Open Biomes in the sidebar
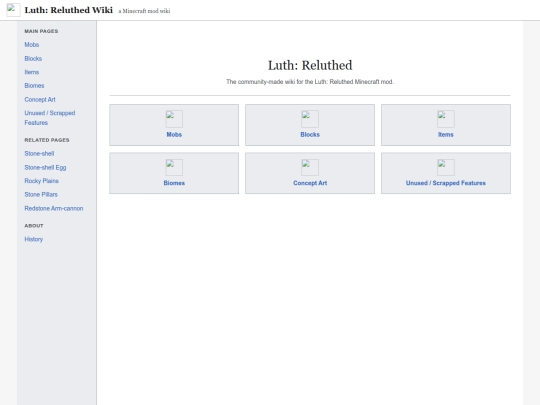Image resolution: width=540 pixels, height=405 pixels. [34, 85]
